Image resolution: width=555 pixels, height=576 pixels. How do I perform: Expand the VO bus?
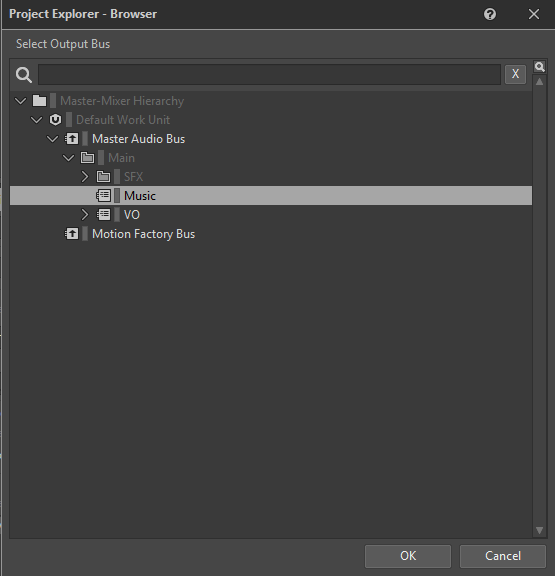85,215
